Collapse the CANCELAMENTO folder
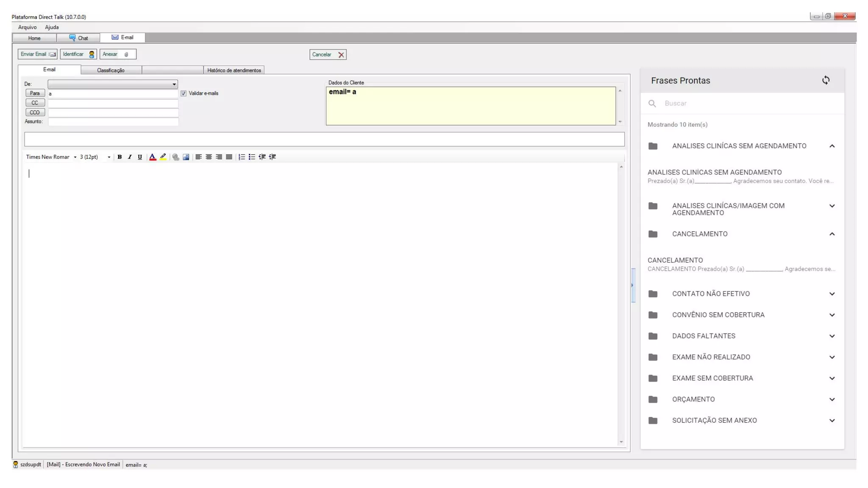The width and height of the screenshot is (868, 488). [x=832, y=234]
